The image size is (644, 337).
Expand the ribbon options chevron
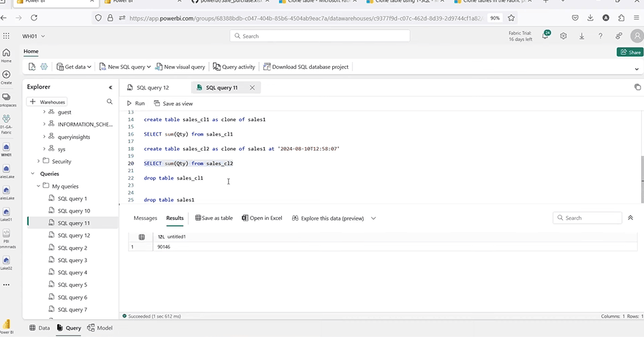point(637,69)
